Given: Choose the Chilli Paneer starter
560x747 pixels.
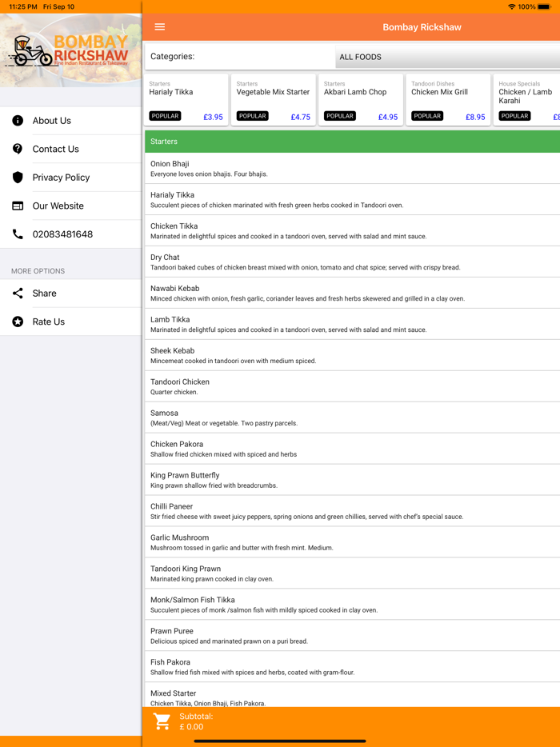Looking at the screenshot, I should 352,511.
